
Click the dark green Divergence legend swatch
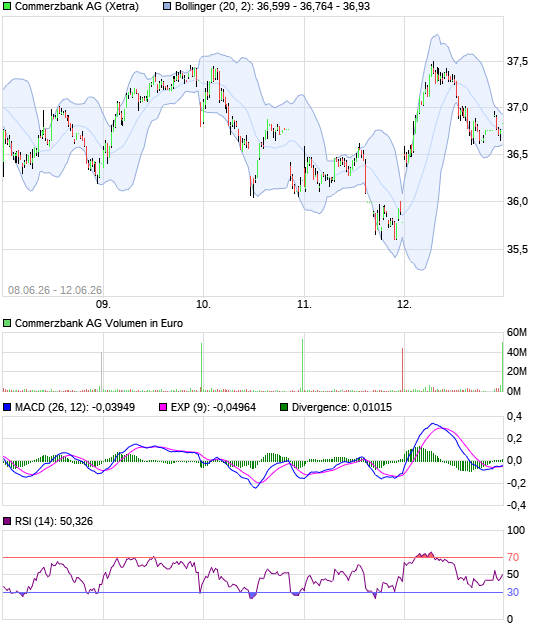click(284, 408)
